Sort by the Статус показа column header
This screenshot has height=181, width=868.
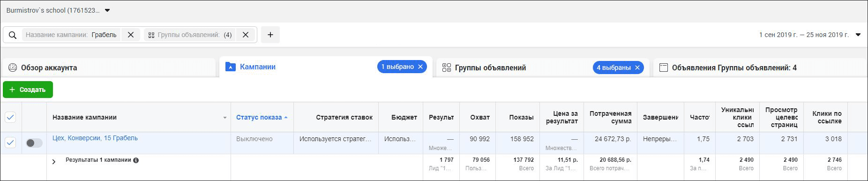pyautogui.click(x=259, y=117)
